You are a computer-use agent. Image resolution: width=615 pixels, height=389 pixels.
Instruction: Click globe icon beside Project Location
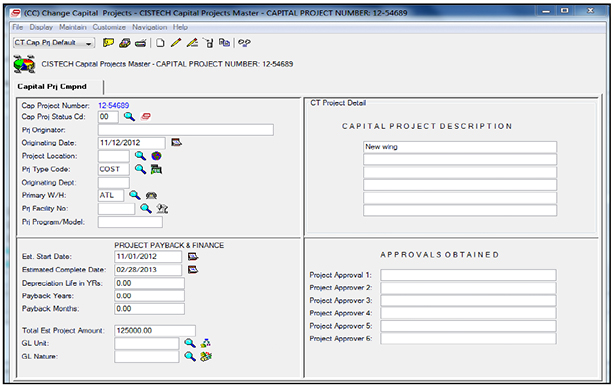(x=156, y=156)
